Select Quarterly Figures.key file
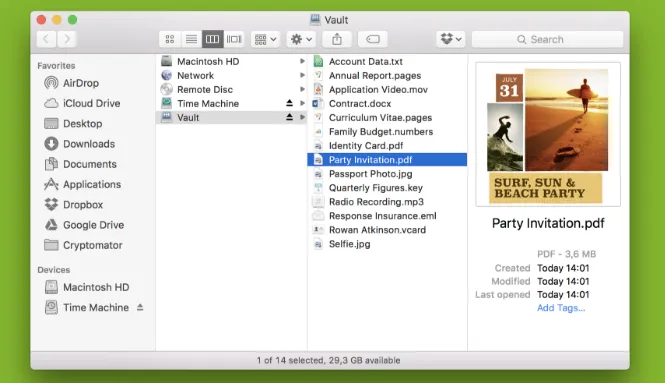Screen dimensions: 665x383 [387, 187]
